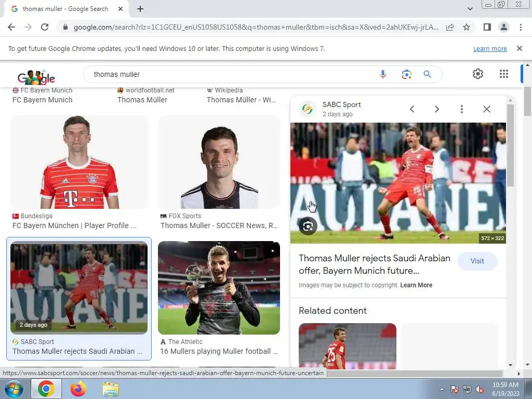The height and width of the screenshot is (399, 532).
Task: Open the related content jersey 25 image
Action: (348, 346)
